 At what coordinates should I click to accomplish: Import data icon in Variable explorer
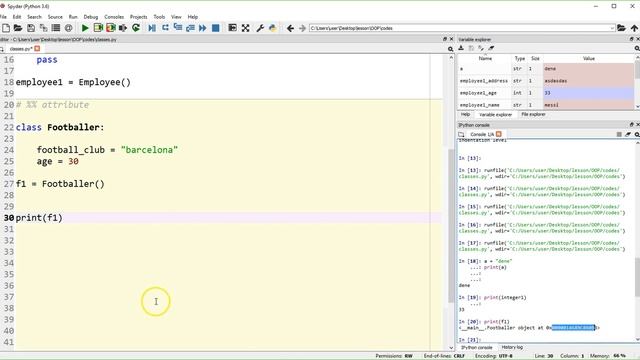[461, 48]
